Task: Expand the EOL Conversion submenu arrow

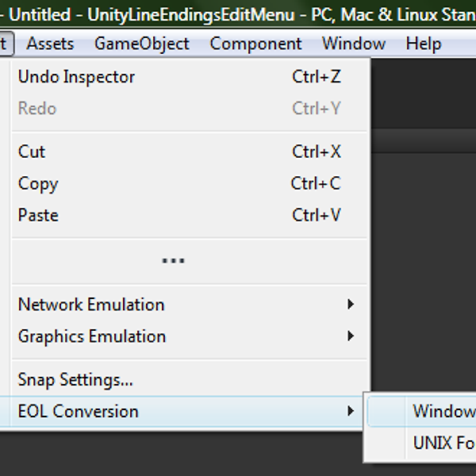Action: coord(351,411)
